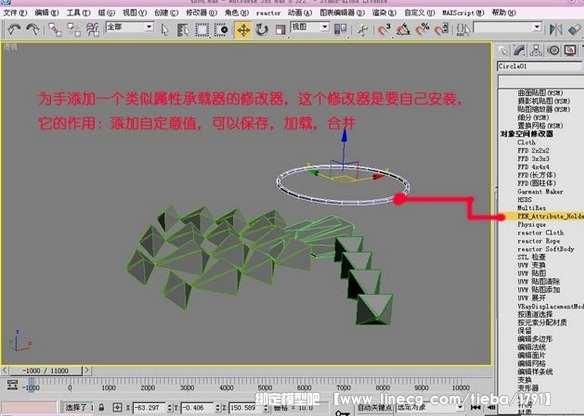Activate the Select and Scale tool
This screenshot has width=584, height=416.
[x=280, y=30]
